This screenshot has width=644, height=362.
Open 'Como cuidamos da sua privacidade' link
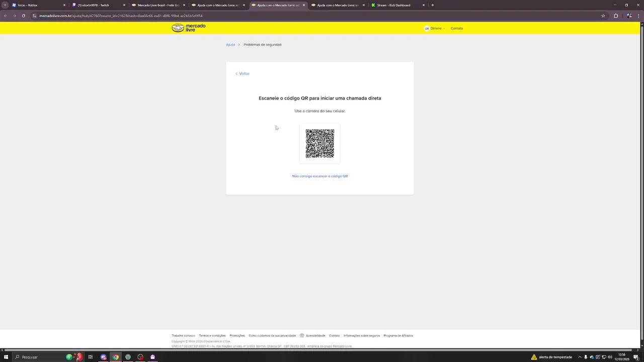click(272, 335)
